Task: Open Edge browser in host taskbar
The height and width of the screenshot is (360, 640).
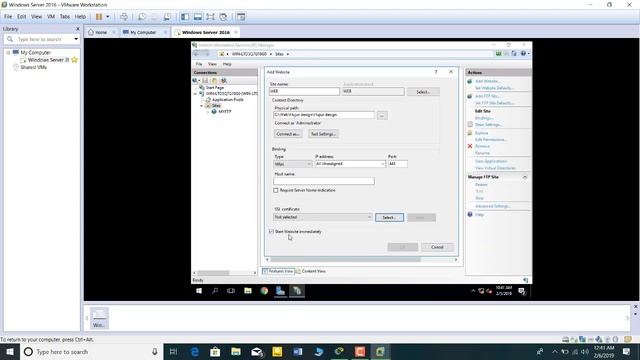Action: pyautogui.click(x=195, y=351)
